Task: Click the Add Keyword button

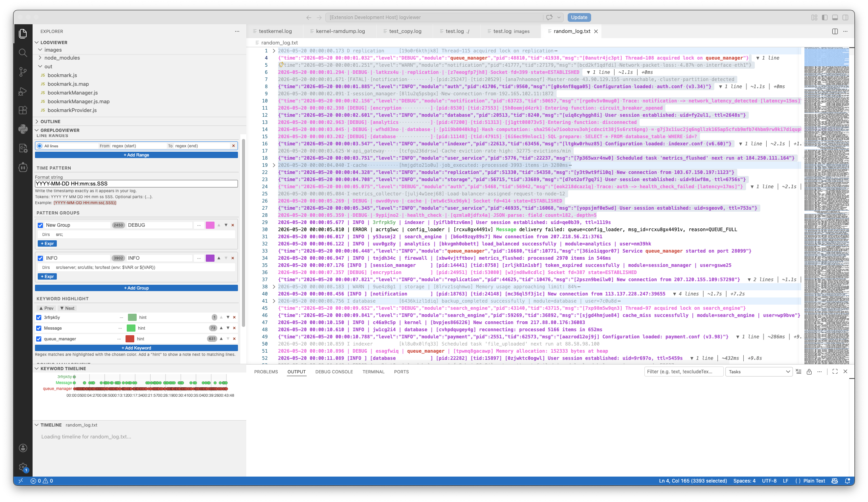Action: [136, 348]
